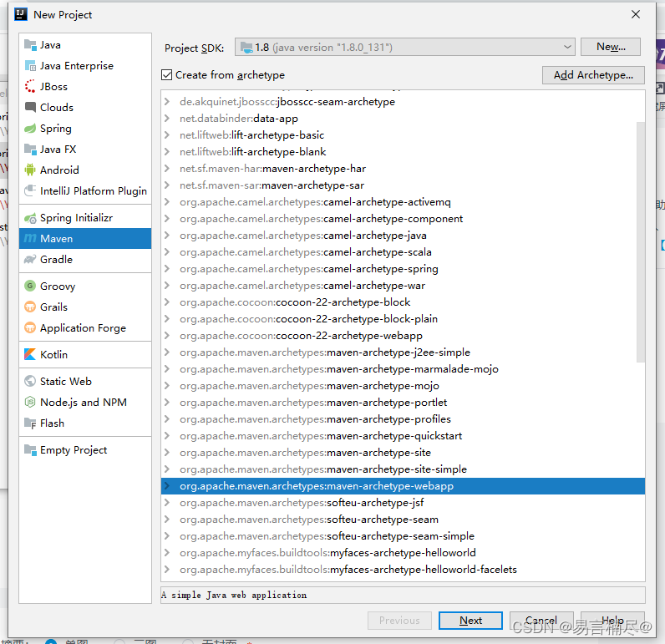
Task: Click the Next button
Action: [x=470, y=621]
